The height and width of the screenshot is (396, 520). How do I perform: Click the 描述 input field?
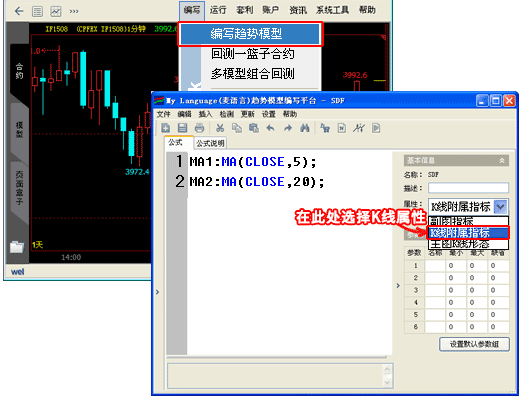468,188
